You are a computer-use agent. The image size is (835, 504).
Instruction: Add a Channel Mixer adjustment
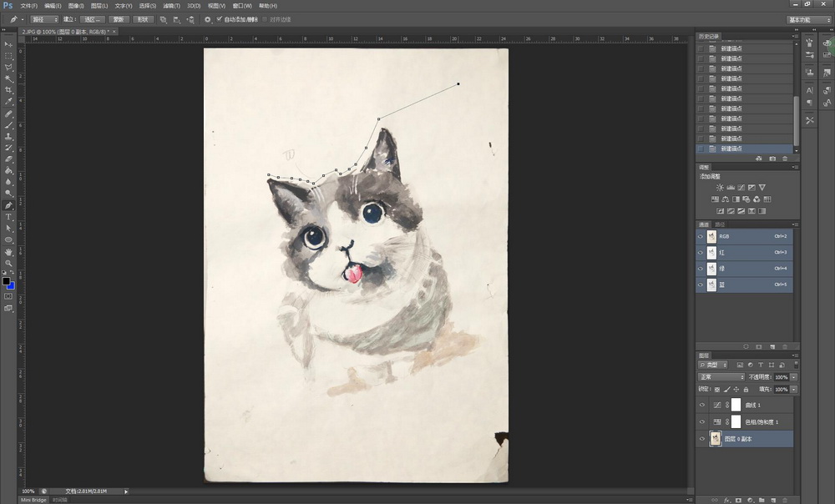[757, 199]
